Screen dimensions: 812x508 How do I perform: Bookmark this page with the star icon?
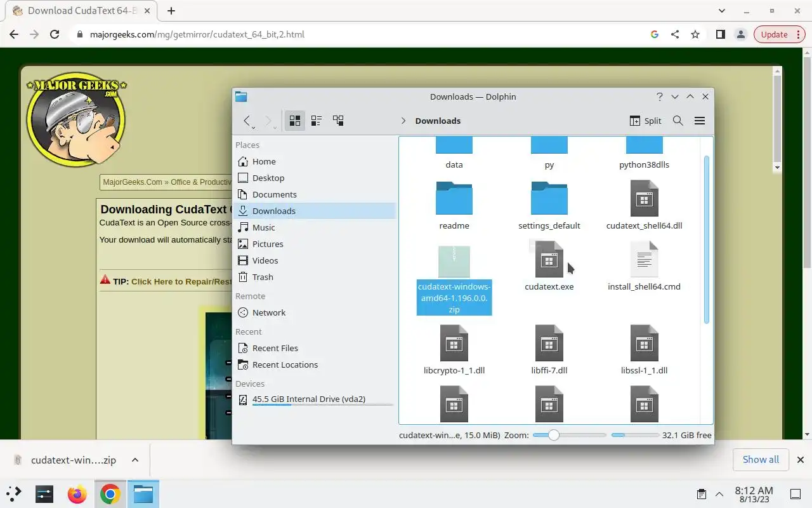coord(695,34)
